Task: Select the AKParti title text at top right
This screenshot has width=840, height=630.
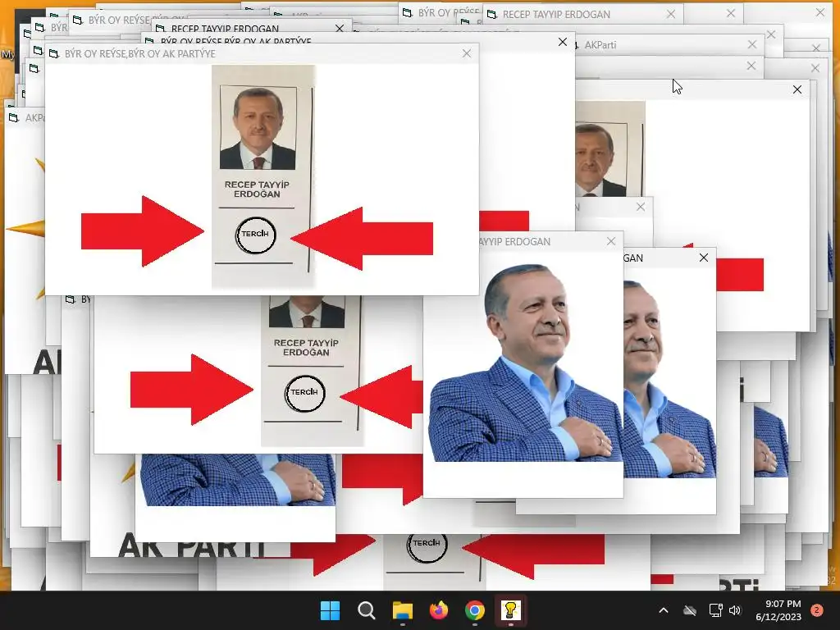Action: pos(600,45)
